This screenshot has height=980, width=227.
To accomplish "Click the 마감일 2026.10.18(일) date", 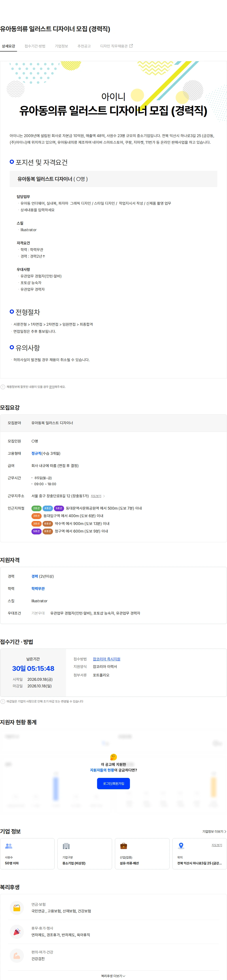I will (x=40, y=686).
